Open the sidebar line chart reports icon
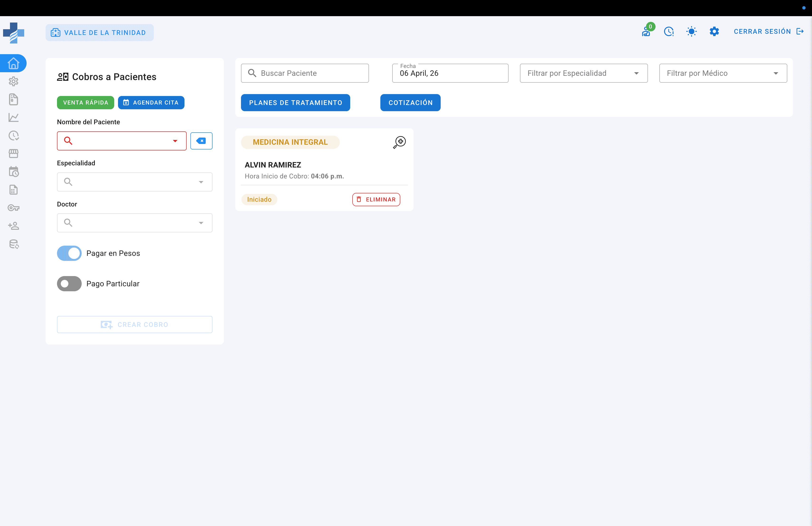The width and height of the screenshot is (812, 526). (13, 117)
